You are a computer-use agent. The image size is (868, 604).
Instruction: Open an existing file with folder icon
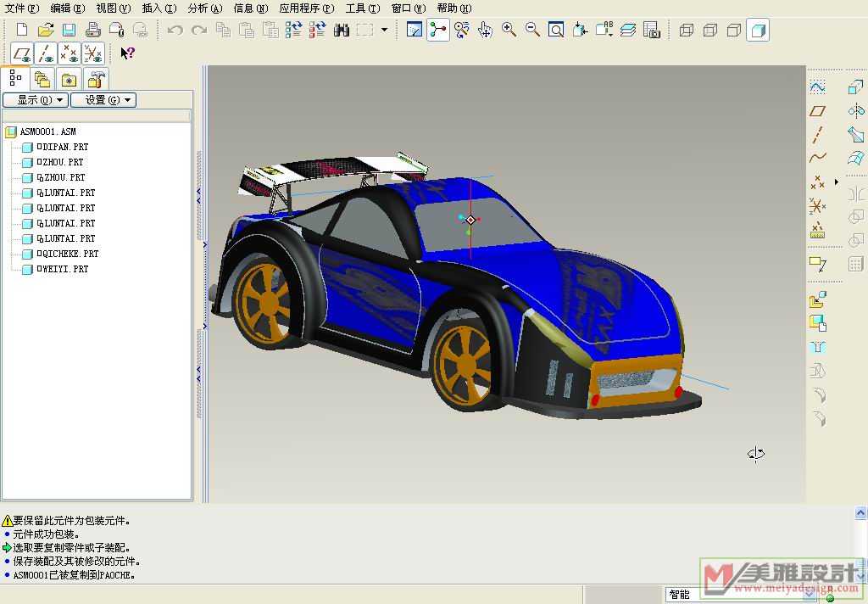(46, 31)
